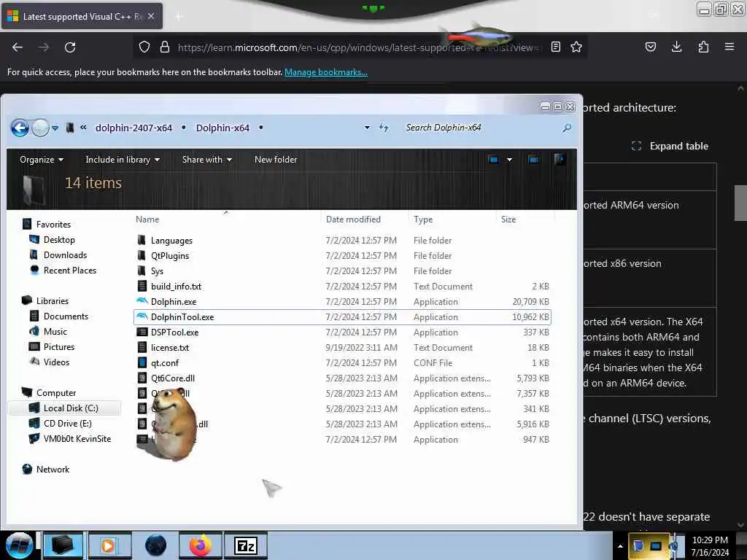Expand address bar previous locations dropdown
Viewport: 747px width, 560px height.
pos(367,128)
